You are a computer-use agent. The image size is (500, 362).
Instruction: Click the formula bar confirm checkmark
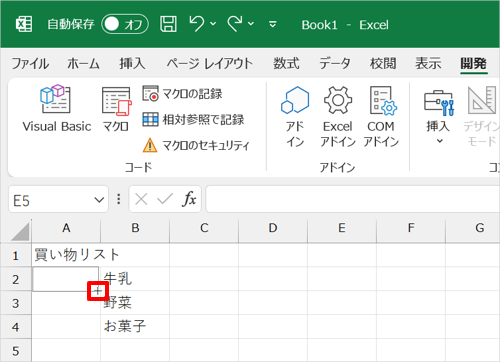(x=165, y=199)
